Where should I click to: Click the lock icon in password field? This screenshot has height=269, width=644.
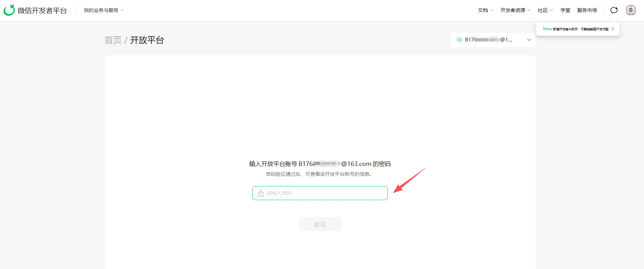pyautogui.click(x=261, y=193)
